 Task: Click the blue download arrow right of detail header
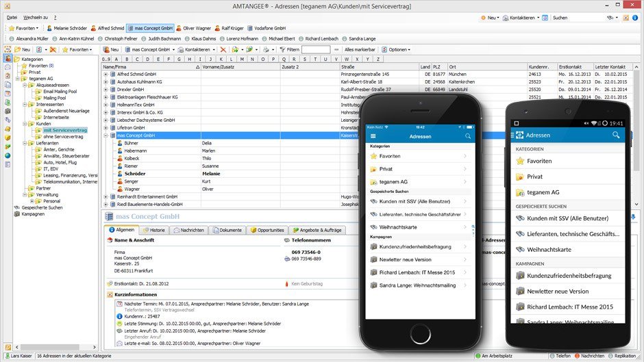coord(633,216)
